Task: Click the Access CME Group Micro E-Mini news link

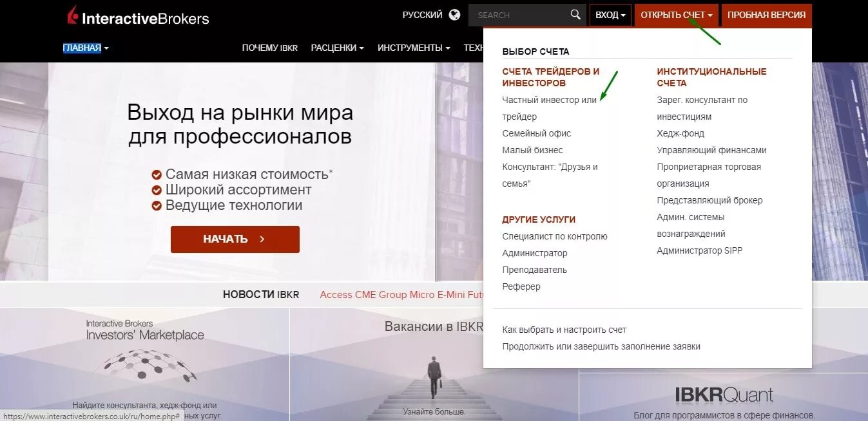Action: point(401,295)
